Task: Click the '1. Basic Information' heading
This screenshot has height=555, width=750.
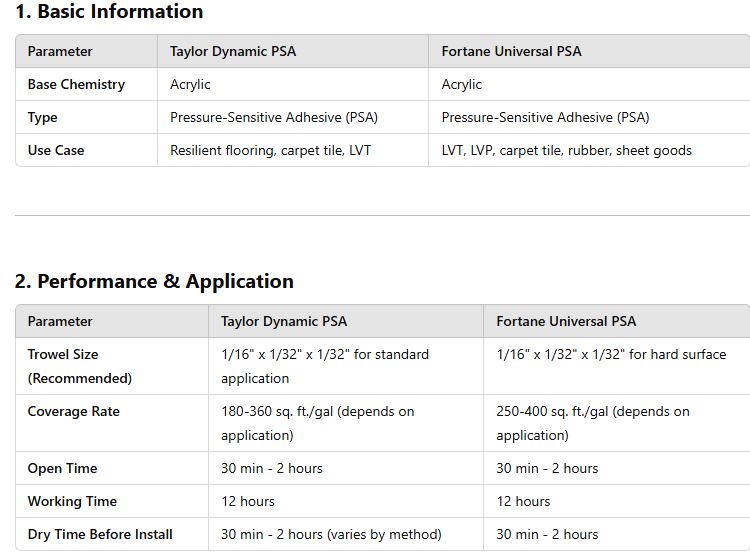Action: [109, 11]
